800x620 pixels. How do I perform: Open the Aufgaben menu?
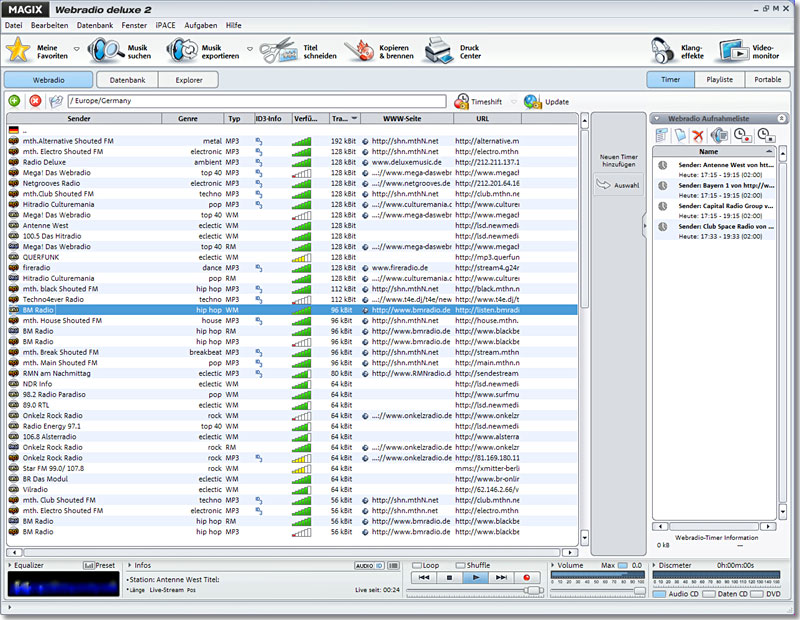click(201, 26)
